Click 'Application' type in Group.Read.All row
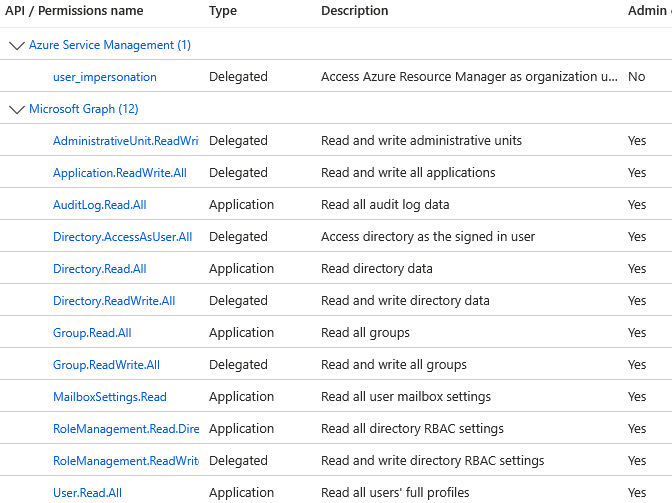The height and width of the screenshot is (503, 672). 241,333
